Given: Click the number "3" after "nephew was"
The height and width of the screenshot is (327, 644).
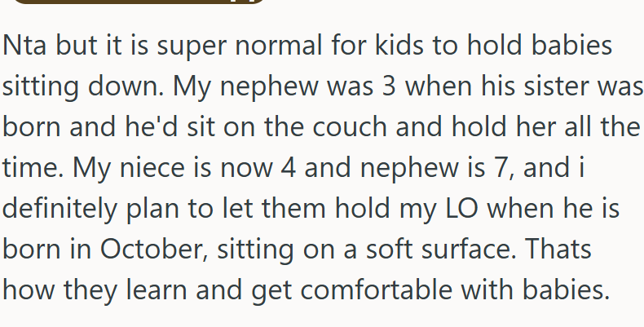Looking at the screenshot, I should pyautogui.click(x=389, y=86).
